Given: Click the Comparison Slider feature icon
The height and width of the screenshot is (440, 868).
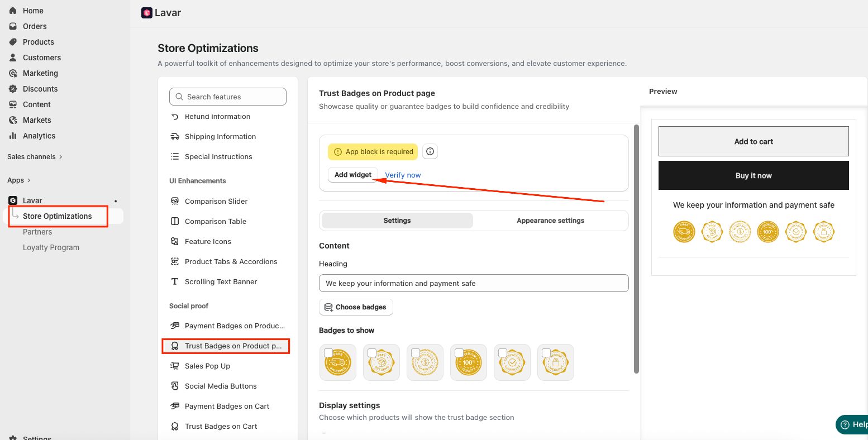Looking at the screenshot, I should pyautogui.click(x=175, y=201).
